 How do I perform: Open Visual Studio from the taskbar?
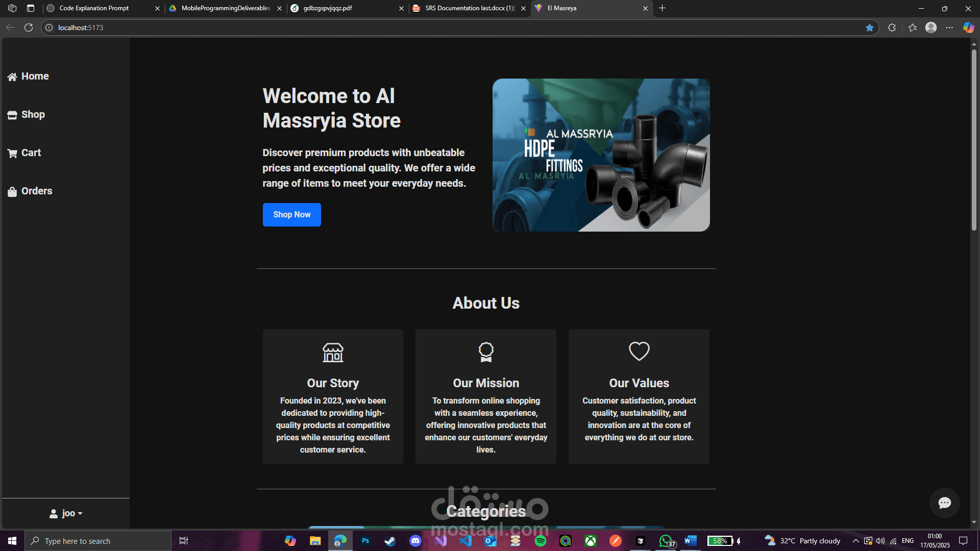(440, 541)
